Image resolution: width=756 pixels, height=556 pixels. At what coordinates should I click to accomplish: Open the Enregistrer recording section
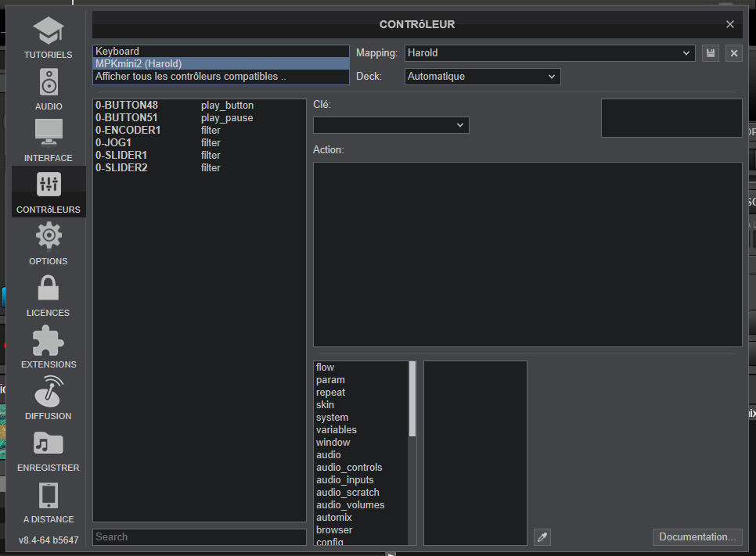point(49,450)
